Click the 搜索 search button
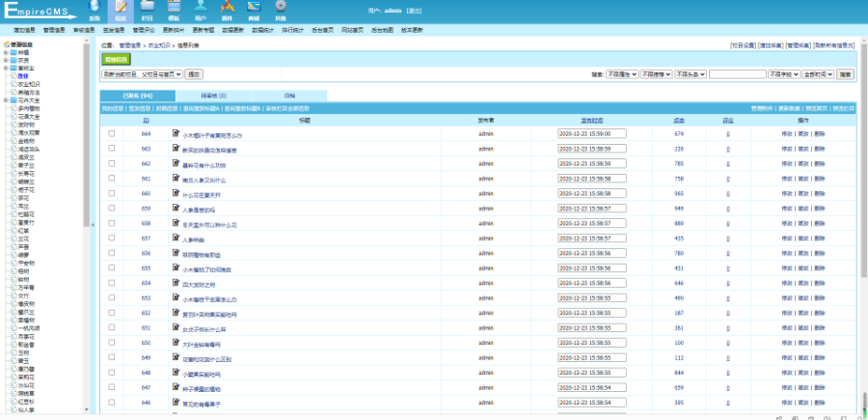Screen dimensions: 868x420 pyautogui.click(x=845, y=73)
